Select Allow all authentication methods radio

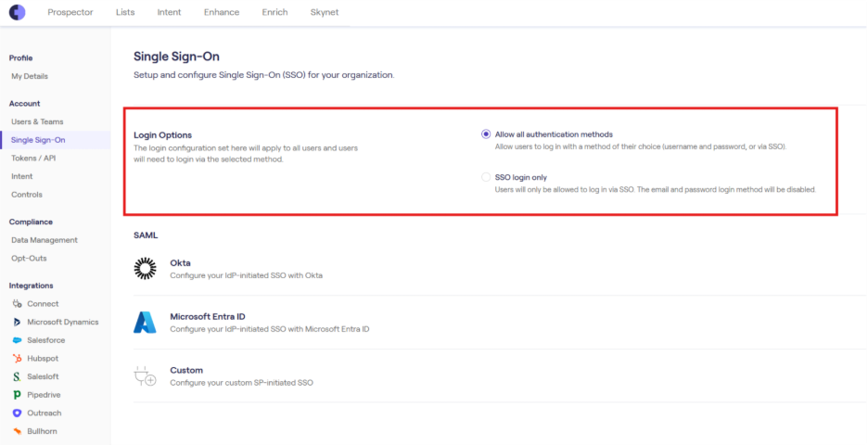tap(486, 134)
